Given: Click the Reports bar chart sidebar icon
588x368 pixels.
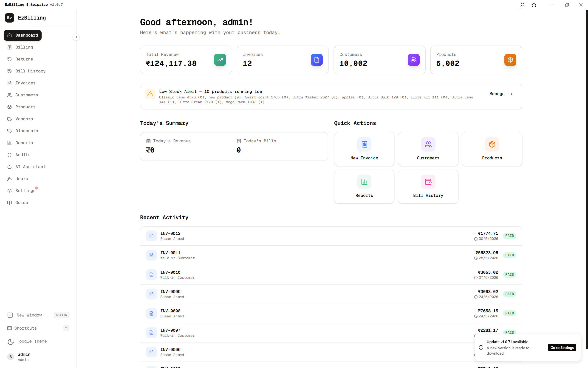Looking at the screenshot, I should pyautogui.click(x=9, y=143).
